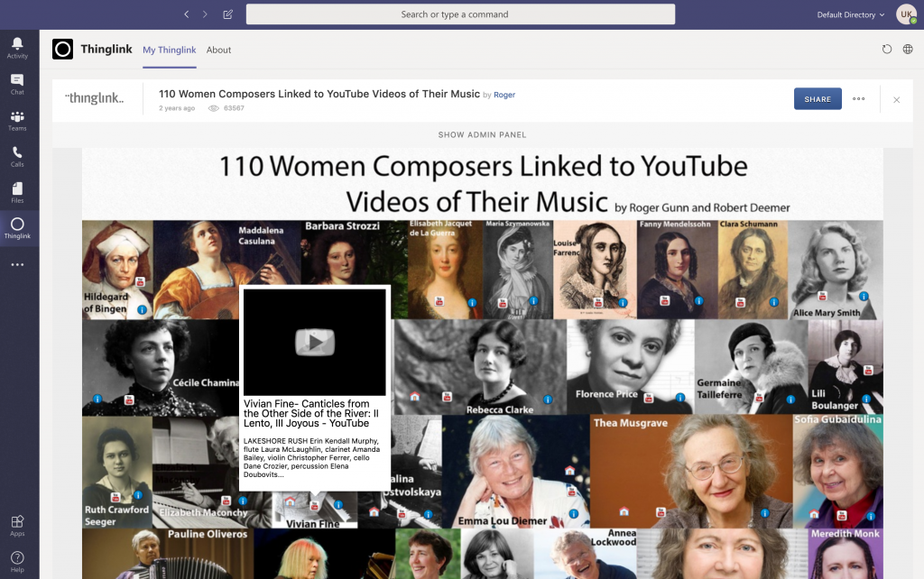Click the compose new message icon
The height and width of the screenshot is (579, 924).
pyautogui.click(x=227, y=14)
